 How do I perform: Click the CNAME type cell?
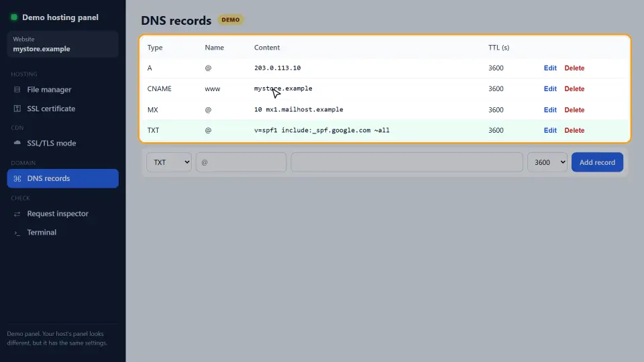click(x=160, y=88)
